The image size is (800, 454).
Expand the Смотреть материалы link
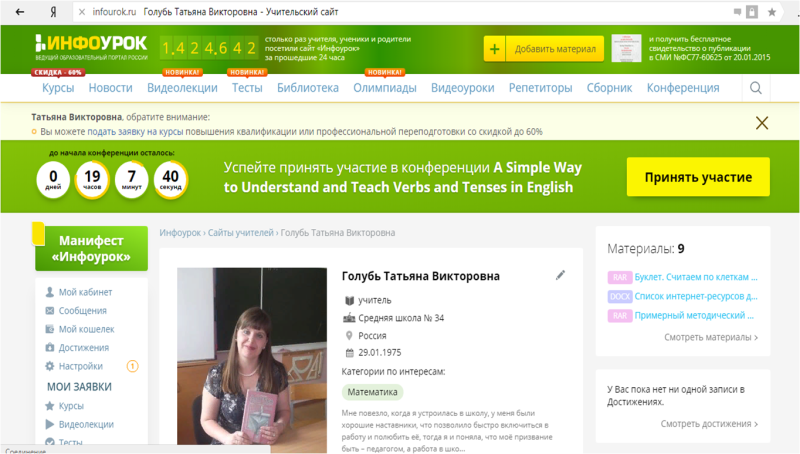pyautogui.click(x=710, y=338)
